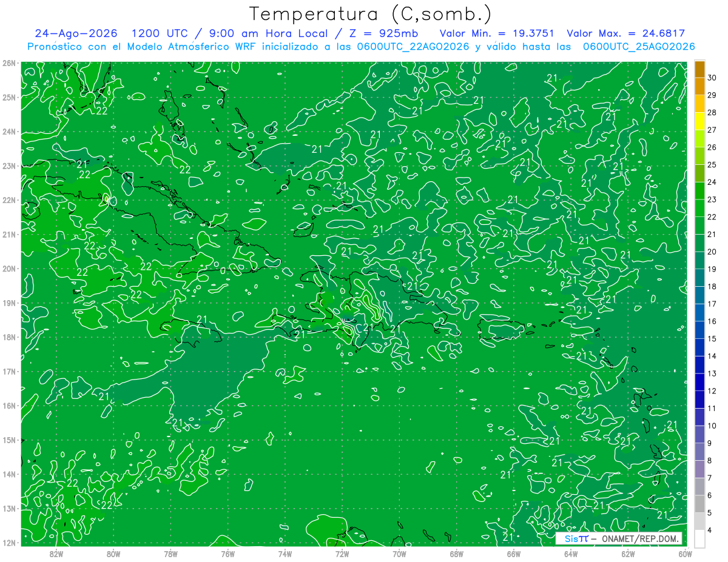The height and width of the screenshot is (562, 728).
Task: Click the "74W" longitude axis label
Action: tap(285, 554)
